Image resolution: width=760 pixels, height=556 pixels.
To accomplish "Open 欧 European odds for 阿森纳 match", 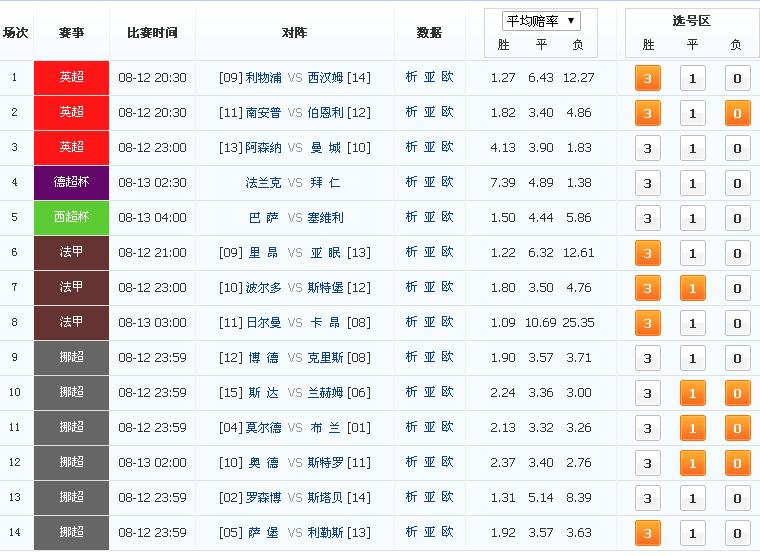I will point(447,147).
